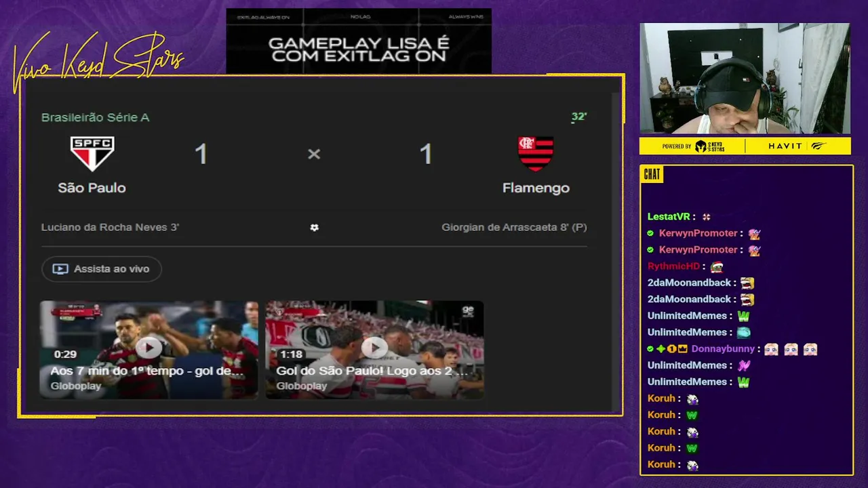Click LestatVR username in chat
868x488 pixels.
tap(668, 217)
